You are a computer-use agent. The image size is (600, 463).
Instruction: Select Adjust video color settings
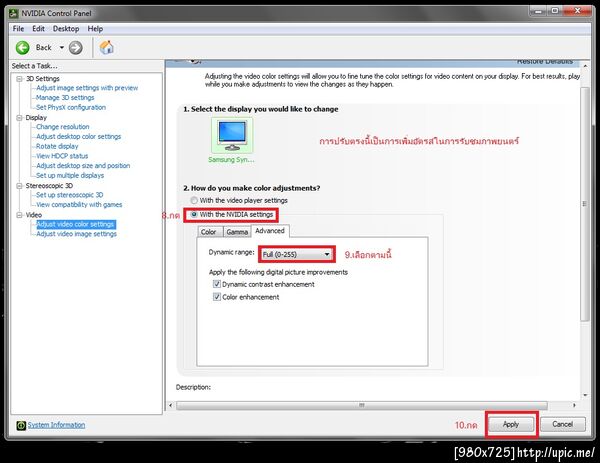click(76, 224)
